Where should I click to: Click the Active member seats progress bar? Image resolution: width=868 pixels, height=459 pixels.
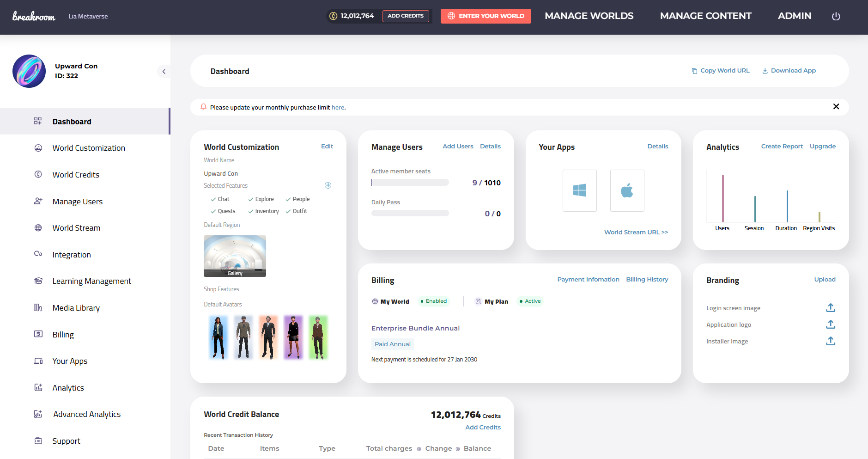(x=410, y=183)
